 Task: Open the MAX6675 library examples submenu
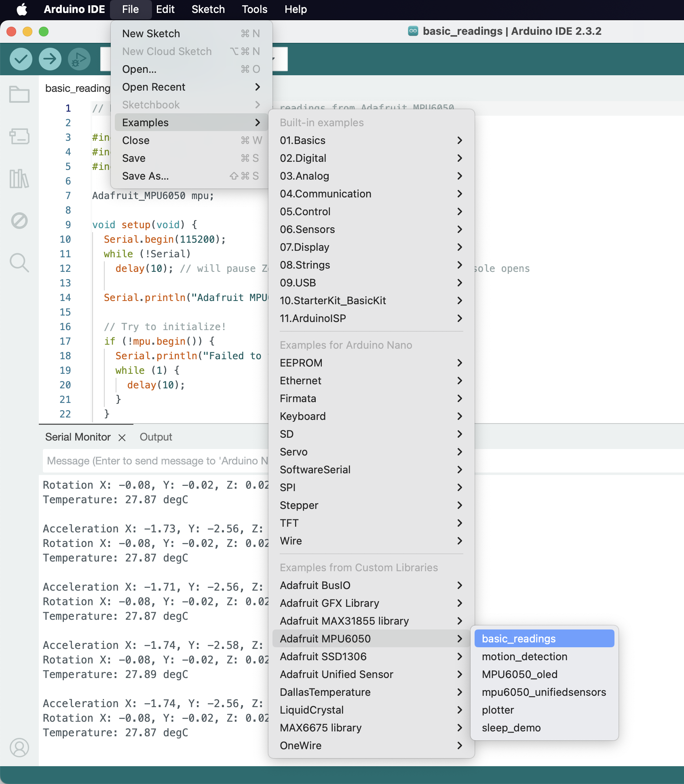371,728
